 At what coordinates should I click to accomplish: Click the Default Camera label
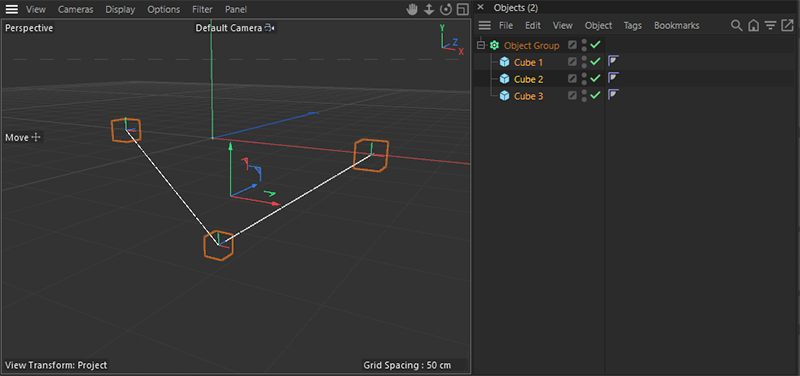229,28
